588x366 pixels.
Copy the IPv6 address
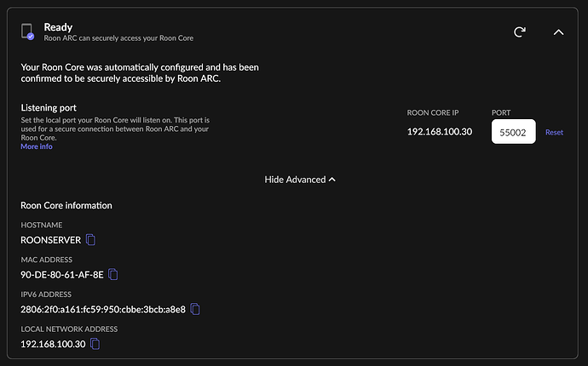(195, 309)
